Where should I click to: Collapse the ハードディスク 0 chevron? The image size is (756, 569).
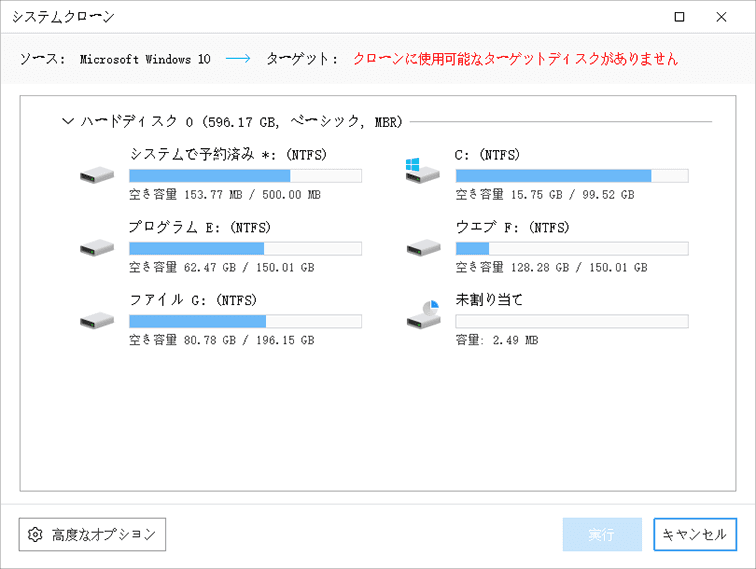click(68, 122)
